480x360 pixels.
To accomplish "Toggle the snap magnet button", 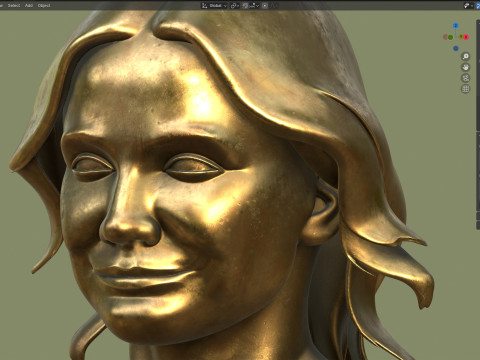I will click(x=245, y=5).
